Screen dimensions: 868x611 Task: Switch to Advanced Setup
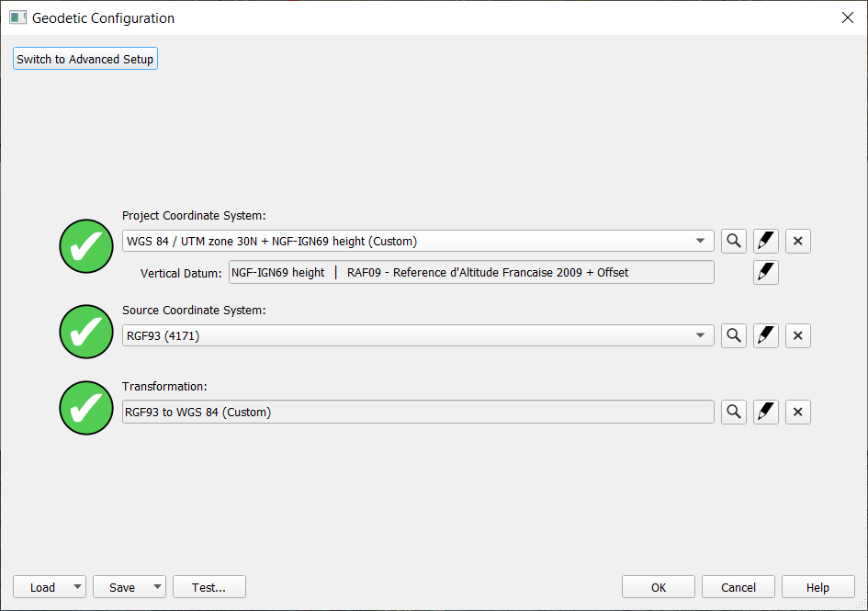(85, 59)
